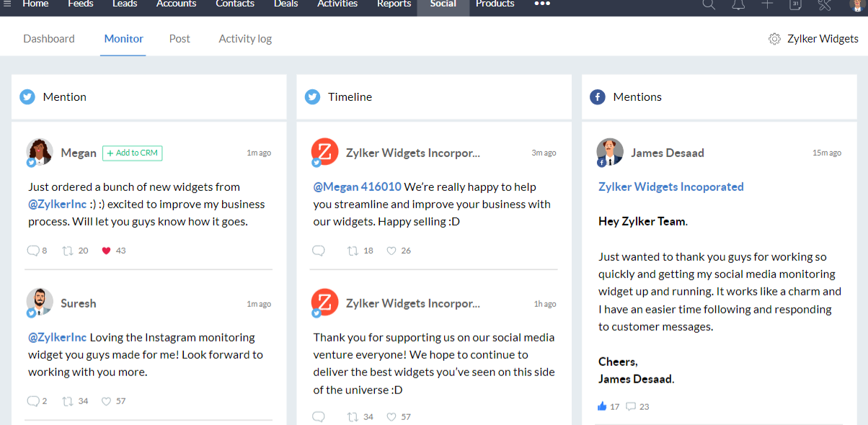Viewport: 868px width, 425px height.
Task: Switch to the Dashboard tab
Action: pos(49,39)
